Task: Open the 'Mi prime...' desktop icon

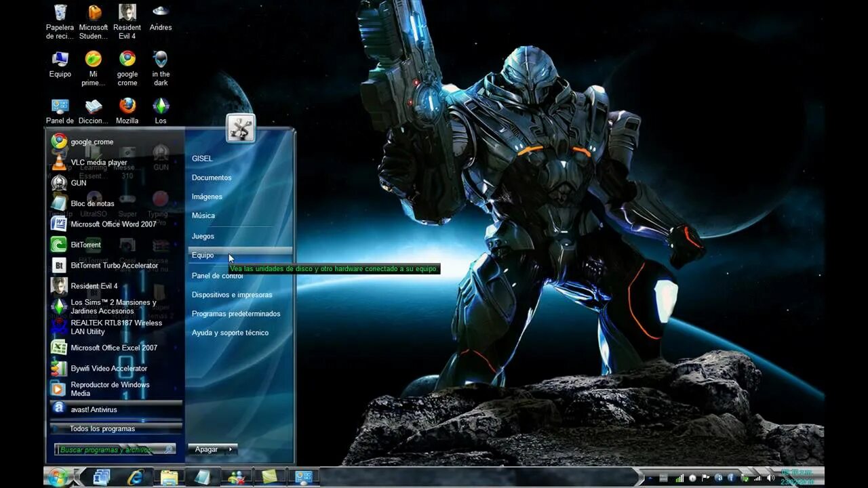Action: [94, 68]
